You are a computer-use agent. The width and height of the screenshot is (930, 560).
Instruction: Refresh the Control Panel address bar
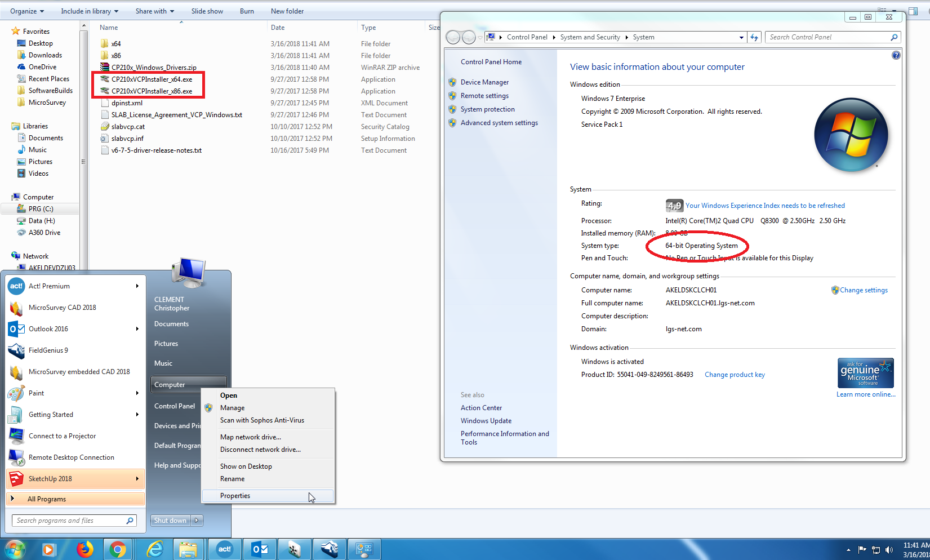click(x=755, y=37)
